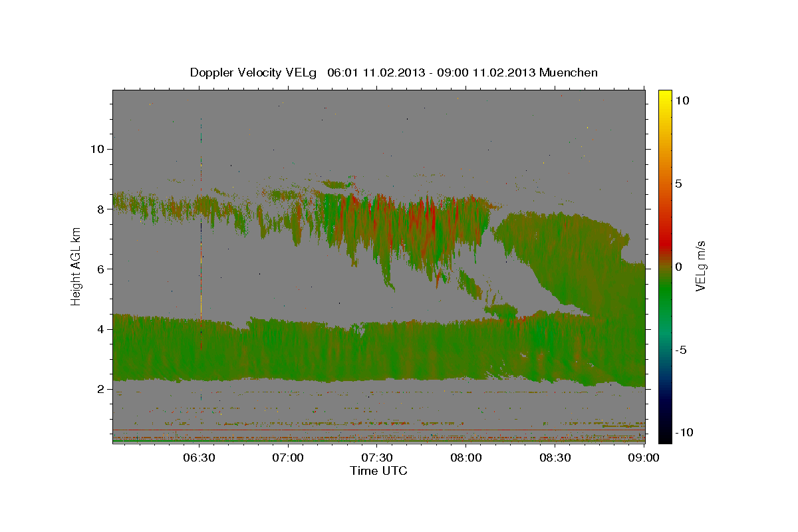Click the 'VELg m/s' colorbar label
This screenshot has width=798, height=532.
[700, 266]
